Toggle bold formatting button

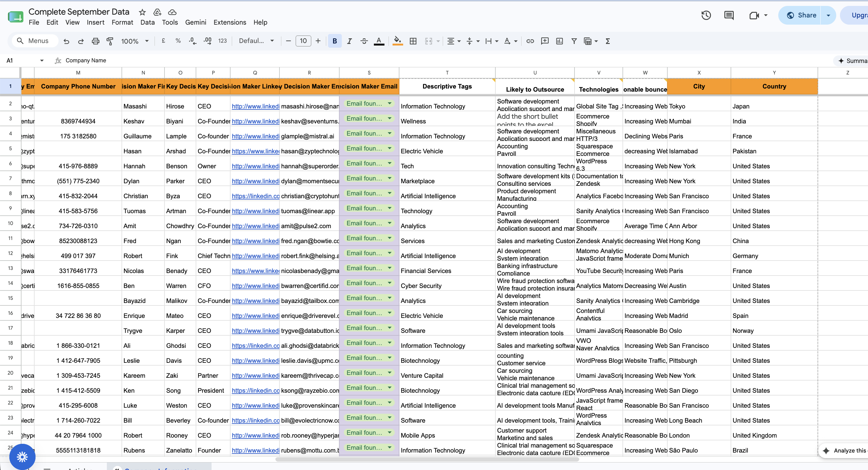coord(335,41)
